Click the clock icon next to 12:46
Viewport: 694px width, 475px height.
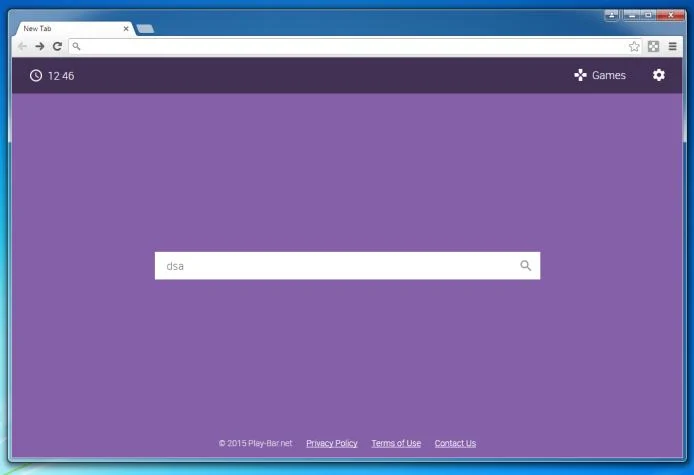point(36,76)
